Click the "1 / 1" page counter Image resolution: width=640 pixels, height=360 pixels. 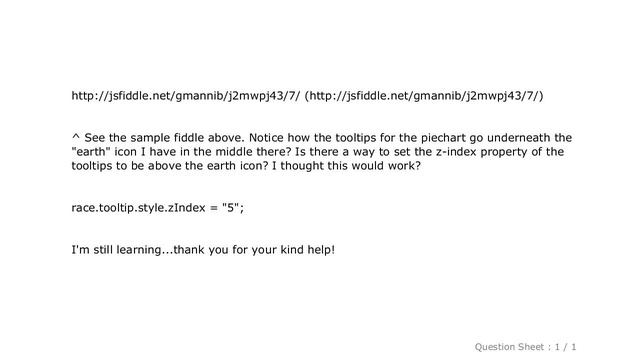click(565, 347)
